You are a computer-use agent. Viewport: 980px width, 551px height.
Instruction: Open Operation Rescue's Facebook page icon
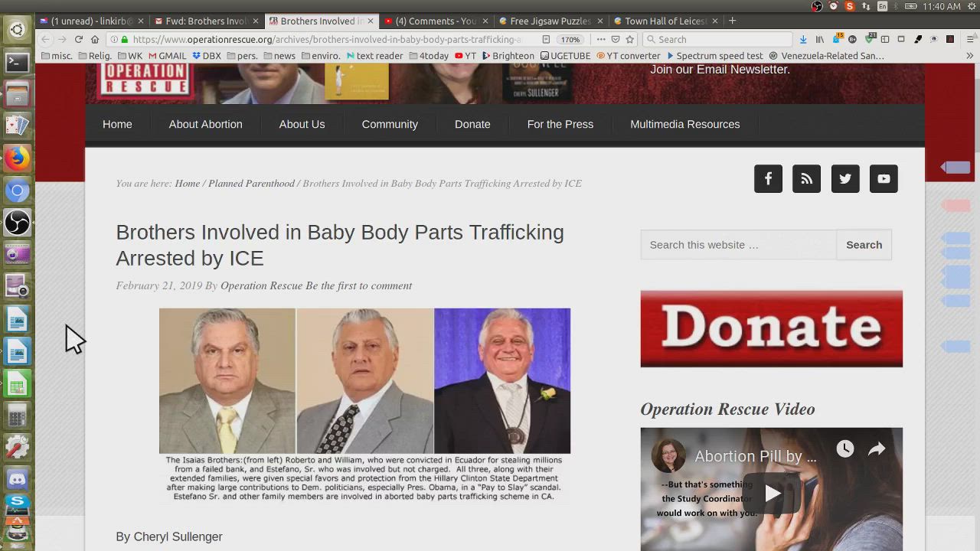(768, 179)
